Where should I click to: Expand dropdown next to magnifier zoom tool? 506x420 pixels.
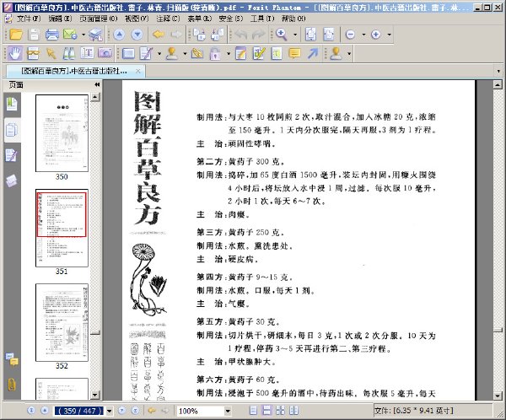pos(295,35)
